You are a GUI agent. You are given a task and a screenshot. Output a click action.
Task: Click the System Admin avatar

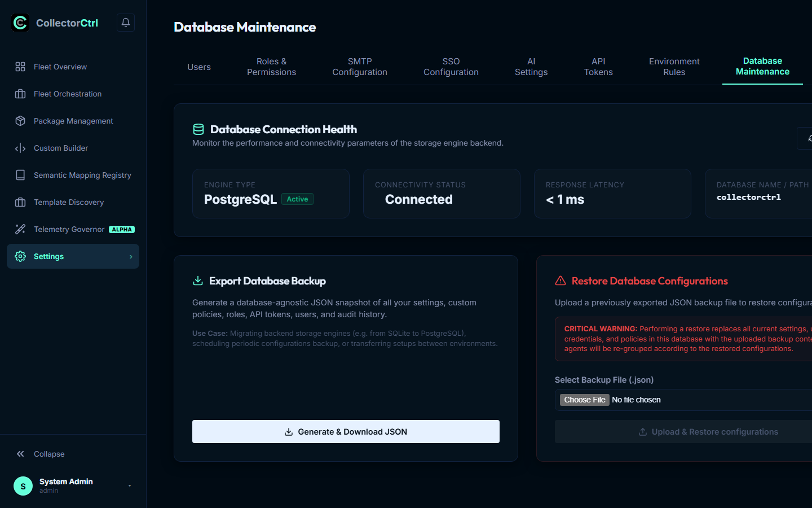coord(23,486)
